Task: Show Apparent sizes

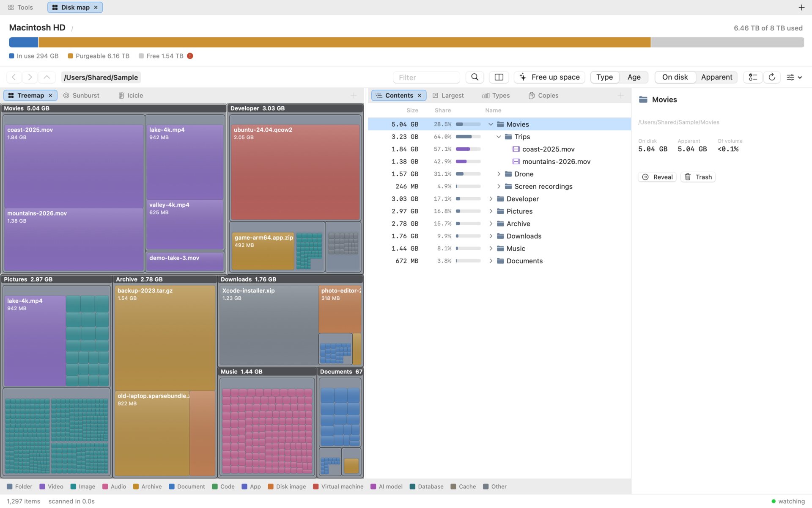Action: point(716,77)
